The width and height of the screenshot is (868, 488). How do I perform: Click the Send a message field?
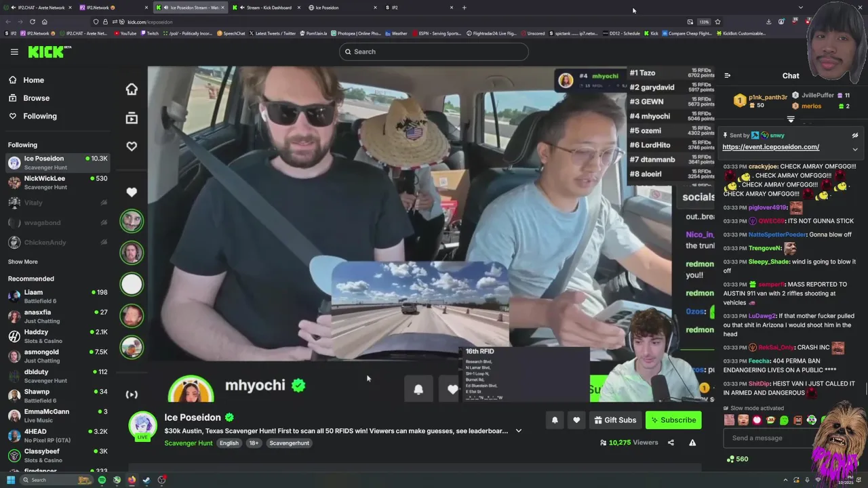770,438
